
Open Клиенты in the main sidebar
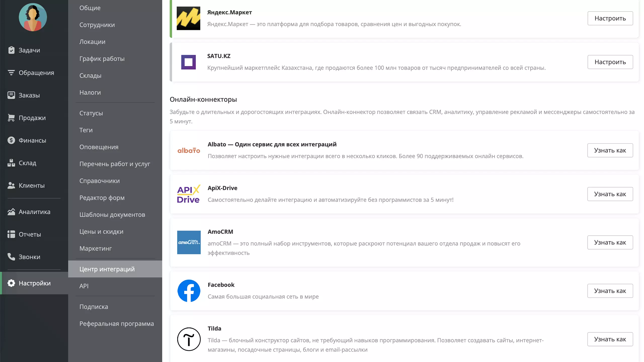click(32, 185)
